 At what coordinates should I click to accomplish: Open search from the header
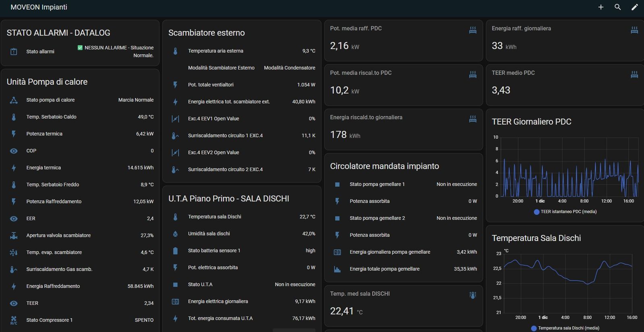coord(617,7)
